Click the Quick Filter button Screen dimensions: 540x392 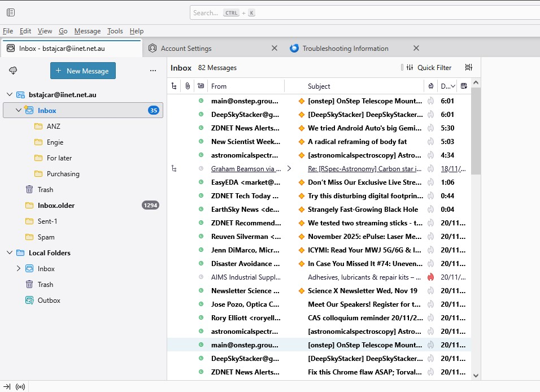(427, 68)
